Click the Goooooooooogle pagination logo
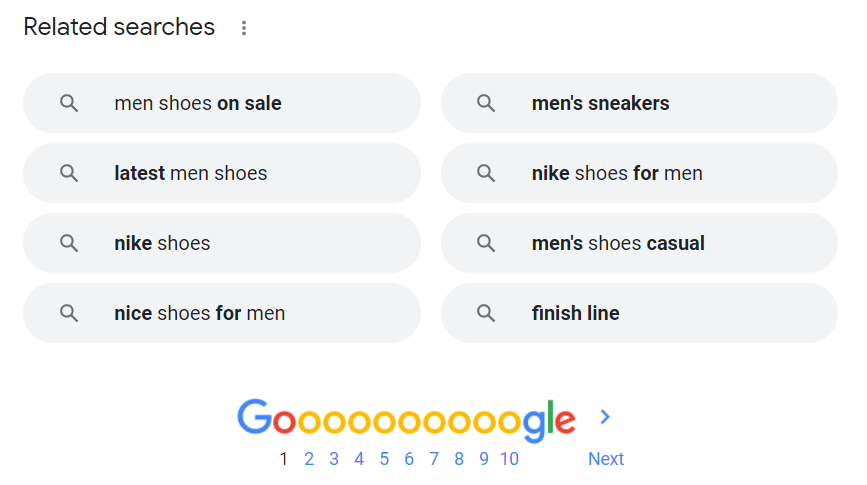This screenshot has height=485, width=867. click(x=406, y=420)
